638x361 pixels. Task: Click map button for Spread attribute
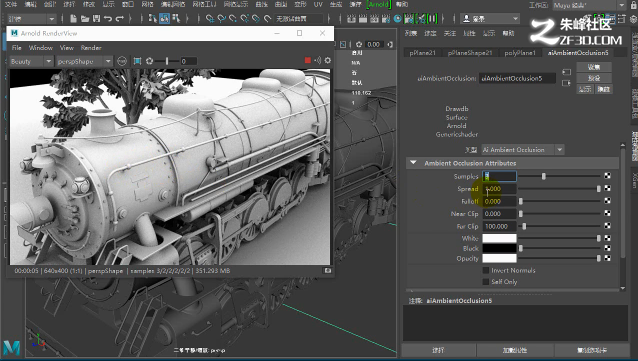(607, 188)
